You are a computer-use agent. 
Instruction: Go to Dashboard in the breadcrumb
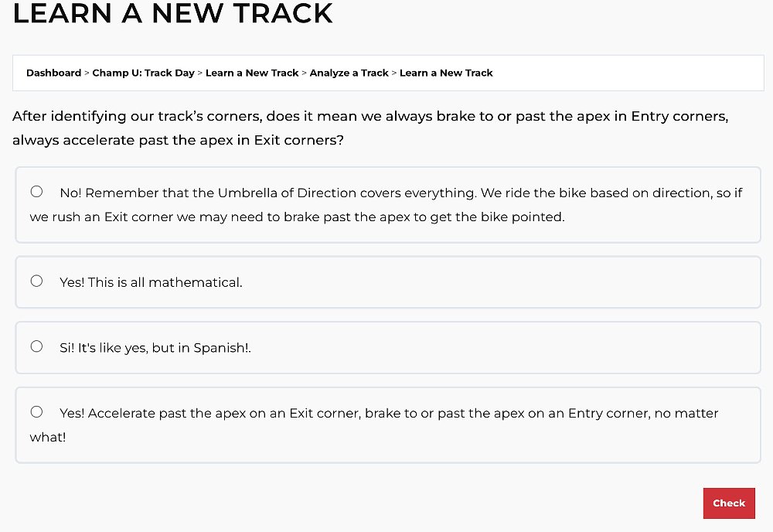click(x=53, y=73)
